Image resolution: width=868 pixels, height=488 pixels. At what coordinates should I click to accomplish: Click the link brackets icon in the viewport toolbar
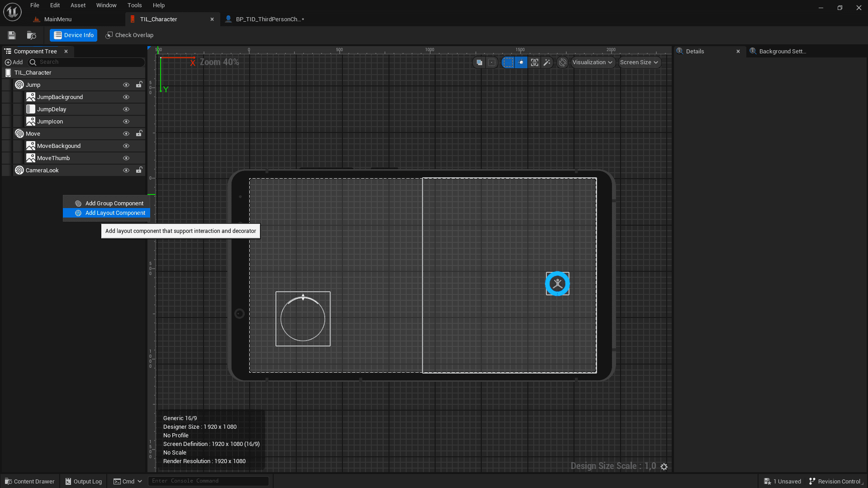pos(535,62)
